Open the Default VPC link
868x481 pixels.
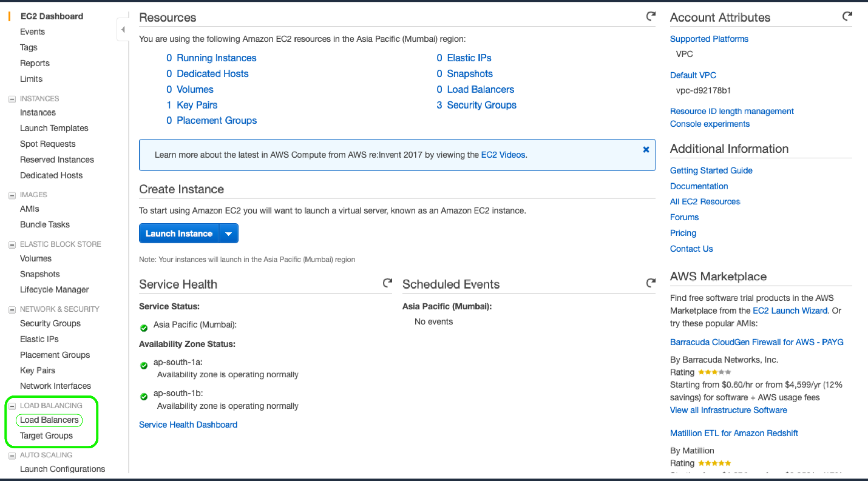(x=693, y=75)
